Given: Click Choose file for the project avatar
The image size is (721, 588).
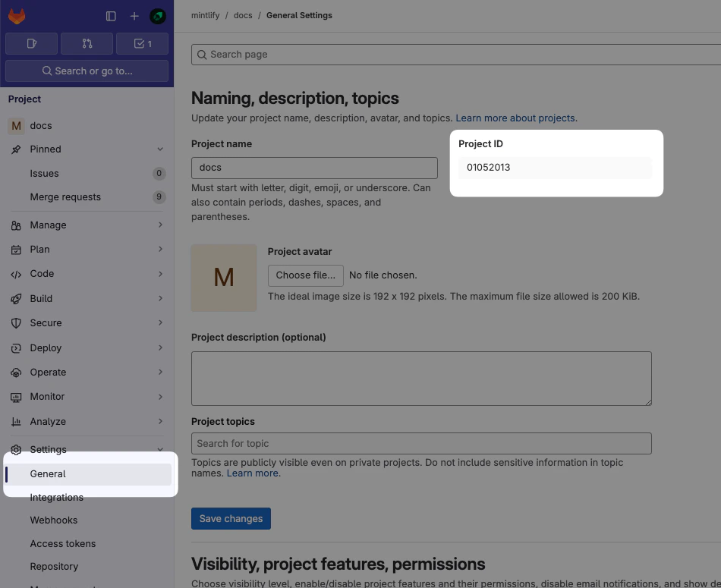Looking at the screenshot, I should point(305,275).
